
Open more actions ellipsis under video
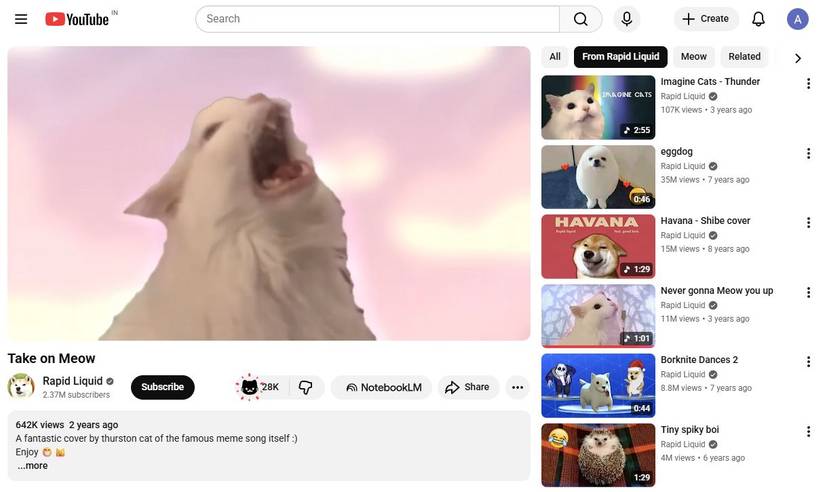[x=518, y=388]
